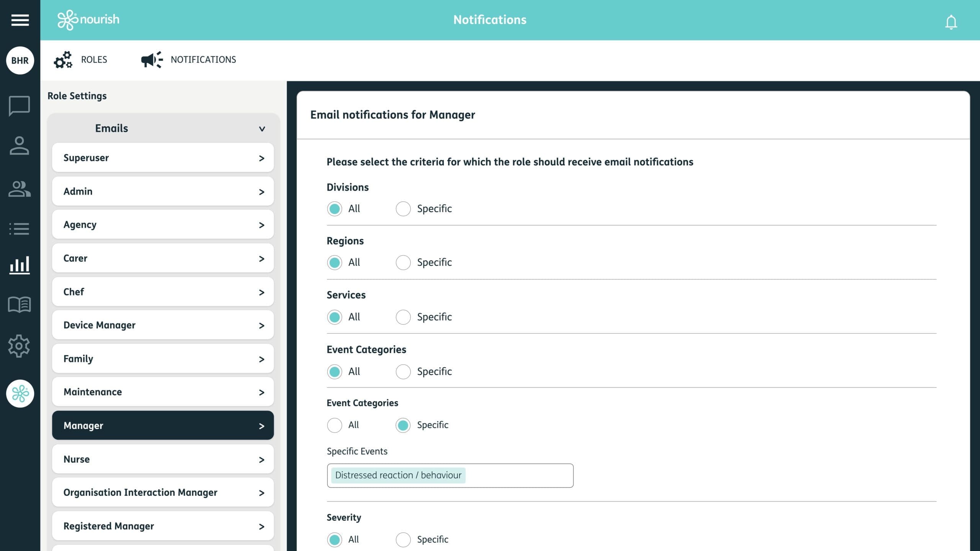Image resolution: width=980 pixels, height=551 pixels.
Task: Expand the Nurse role chevron
Action: (262, 460)
